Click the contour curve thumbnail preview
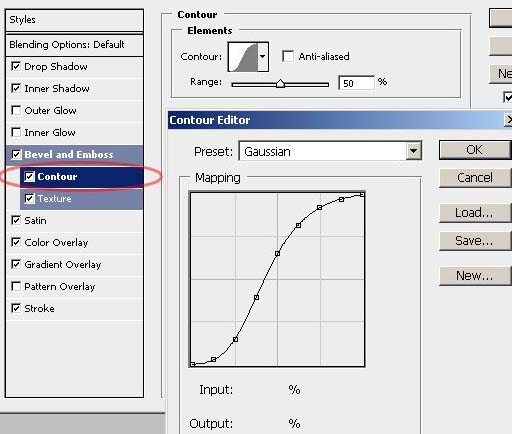The width and height of the screenshot is (512, 434). click(x=243, y=57)
